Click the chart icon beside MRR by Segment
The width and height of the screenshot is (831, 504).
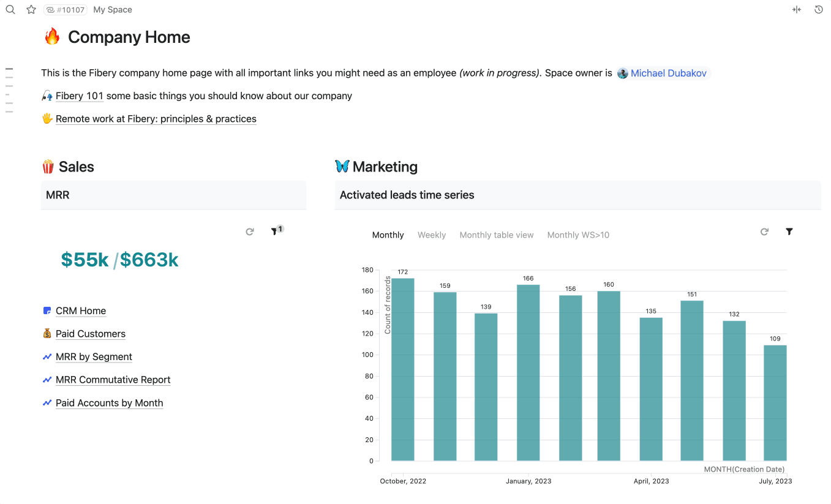47,356
